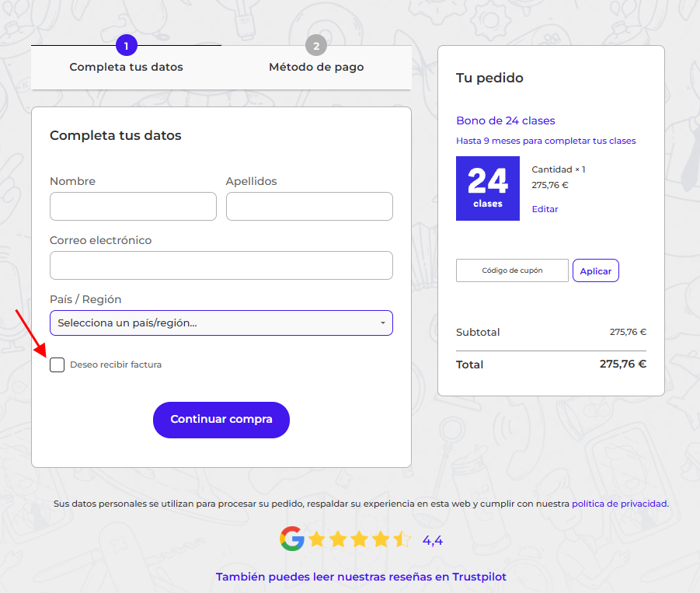Screen dimensions: 700x593
Task: Click the Código de cupón field
Action: [512, 270]
